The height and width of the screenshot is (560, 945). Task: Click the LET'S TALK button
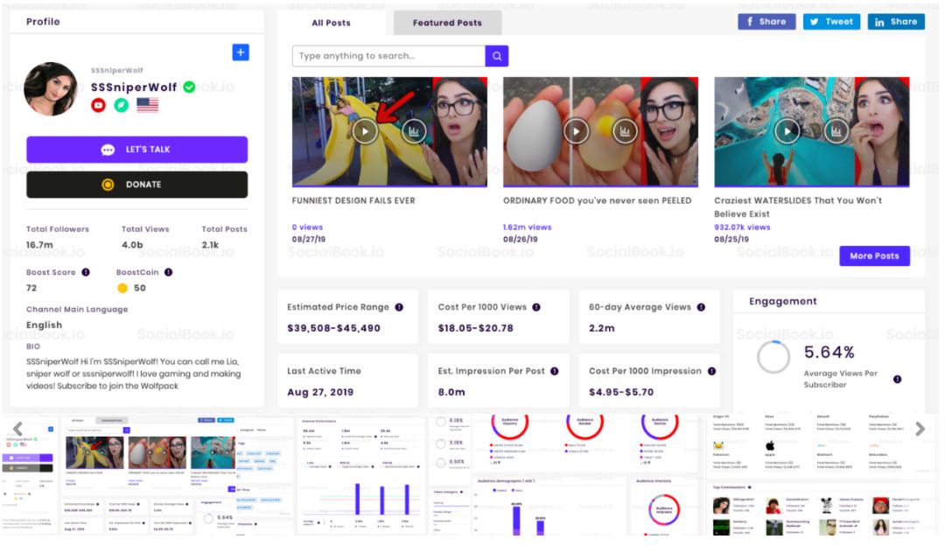(x=136, y=150)
